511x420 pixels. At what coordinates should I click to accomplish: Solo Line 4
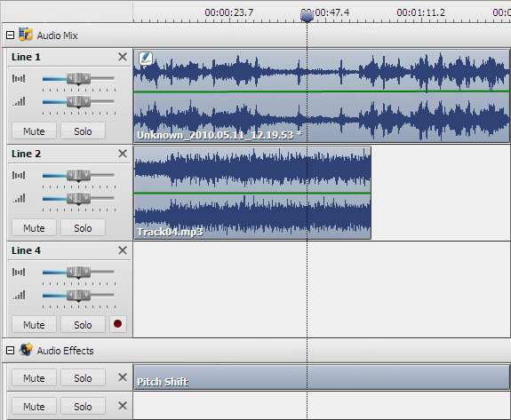click(84, 324)
